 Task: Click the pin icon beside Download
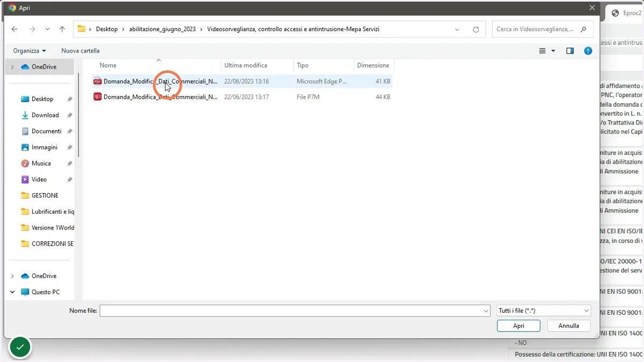click(x=70, y=115)
